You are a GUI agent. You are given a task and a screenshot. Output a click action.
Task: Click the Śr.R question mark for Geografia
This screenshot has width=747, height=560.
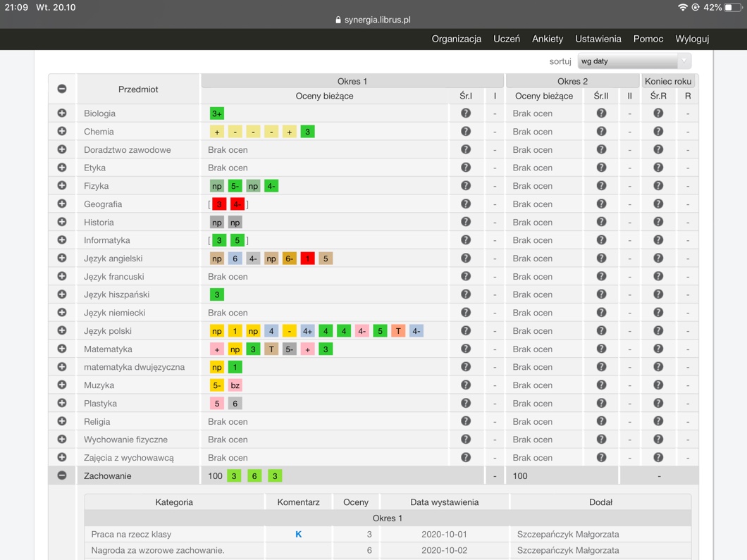[658, 204]
